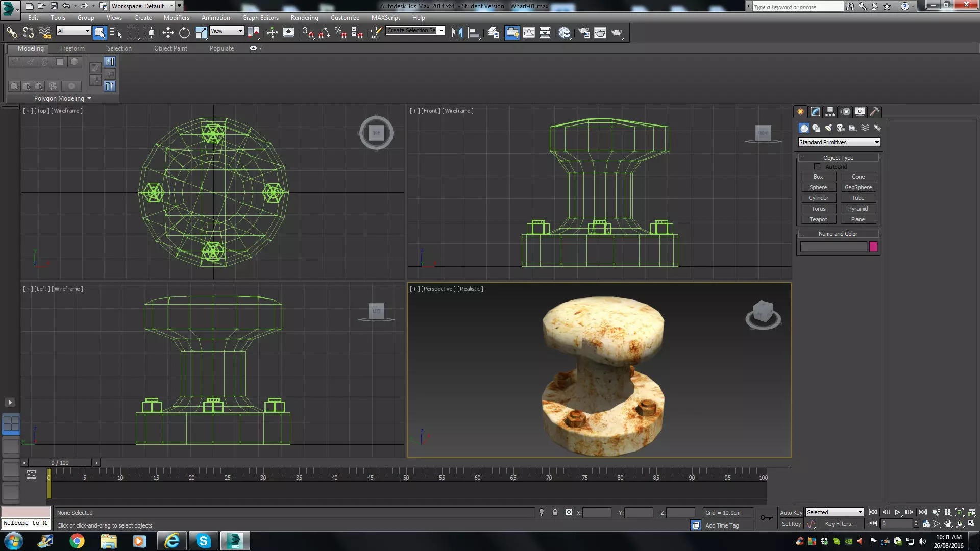The width and height of the screenshot is (980, 551).
Task: Enable the AutoGrid checkbox
Action: [x=817, y=167]
